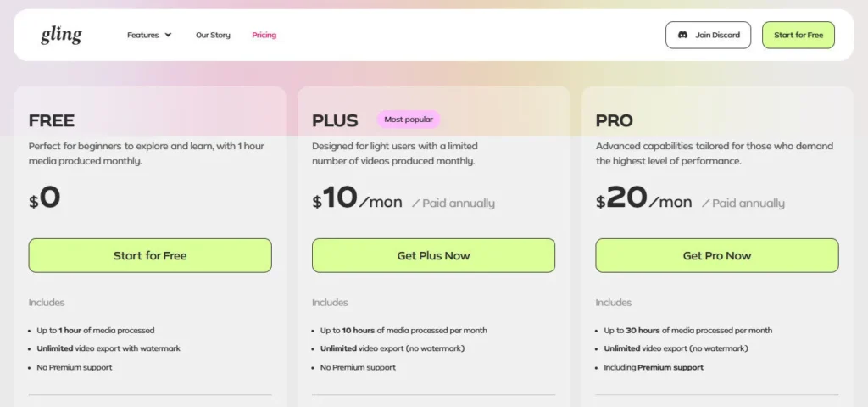Click the PLUS plan's Paid annually text
This screenshot has width=868, height=407.
453,203
